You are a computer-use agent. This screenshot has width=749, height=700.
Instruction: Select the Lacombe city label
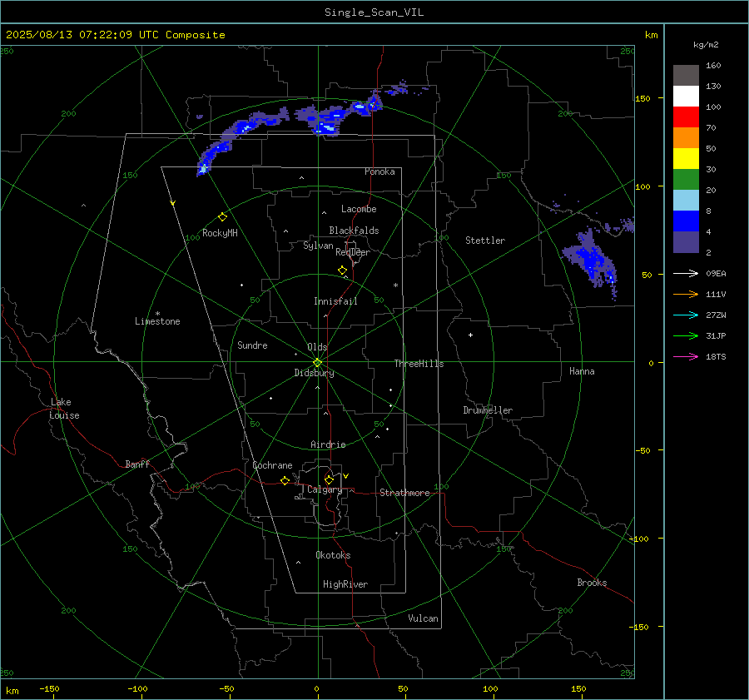(x=359, y=209)
